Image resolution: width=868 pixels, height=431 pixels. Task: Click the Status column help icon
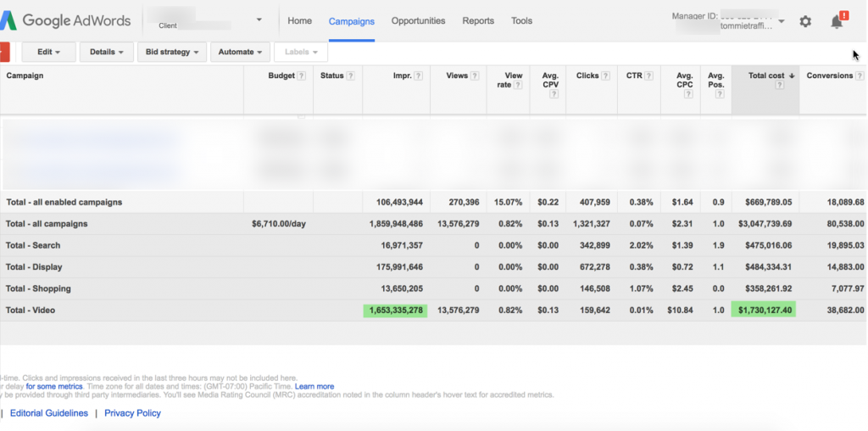(x=350, y=76)
